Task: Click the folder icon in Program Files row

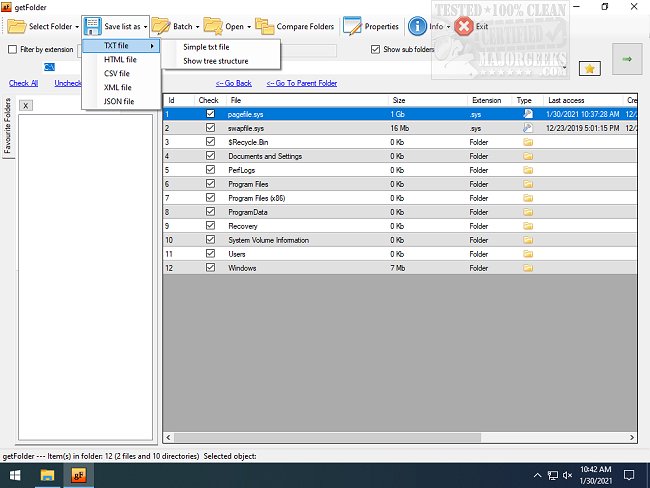Action: [528, 184]
